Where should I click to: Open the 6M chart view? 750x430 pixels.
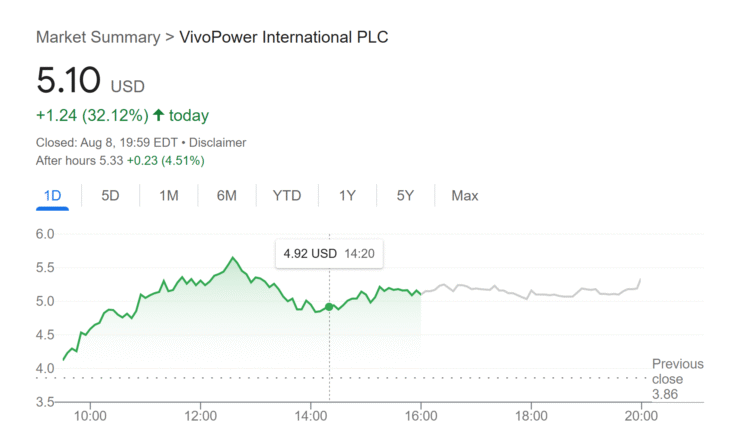pos(227,195)
